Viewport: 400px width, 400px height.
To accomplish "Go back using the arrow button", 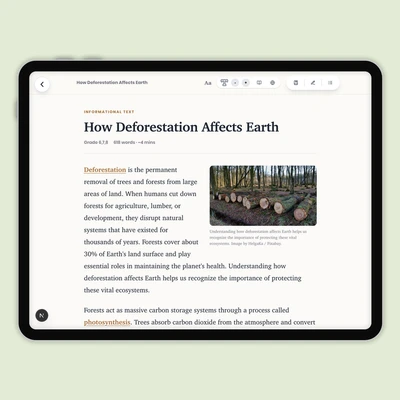I will pos(42,84).
